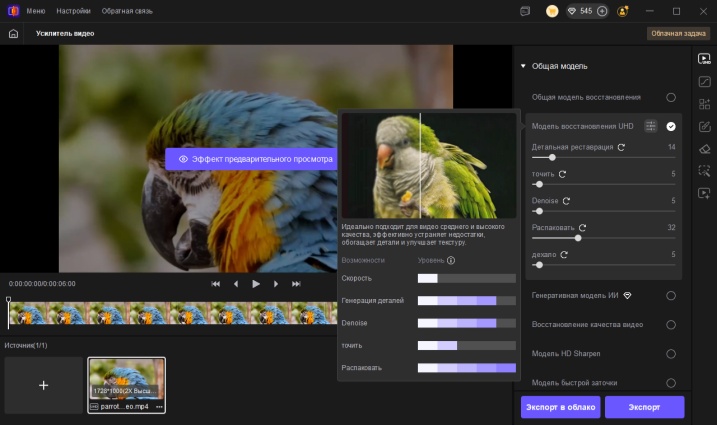This screenshot has width=717, height=425.
Task: Open the eraser tool in right sidebar
Action: 704,148
